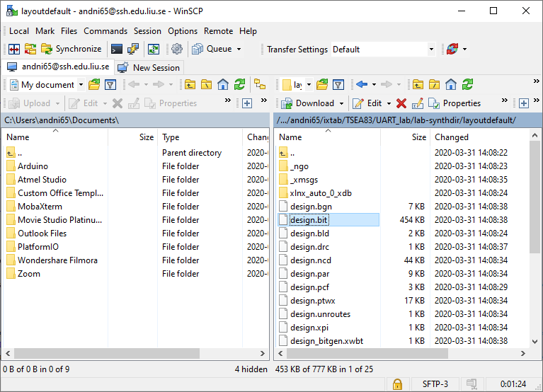Go to remote parent directory icon

(418, 85)
